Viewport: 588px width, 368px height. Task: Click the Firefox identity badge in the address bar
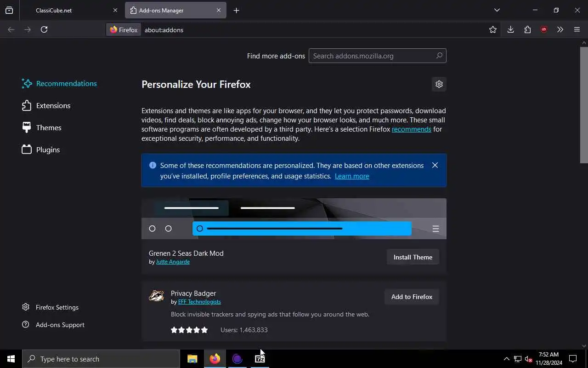pos(124,29)
